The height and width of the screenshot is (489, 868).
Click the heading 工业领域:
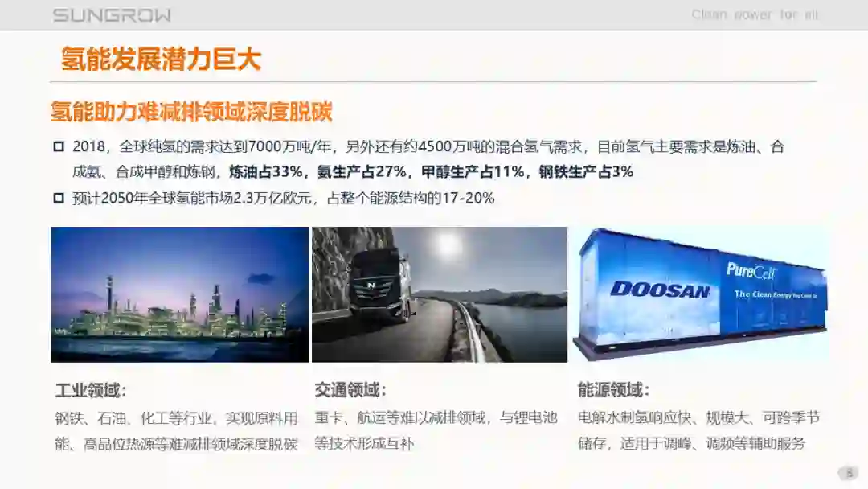click(x=91, y=390)
